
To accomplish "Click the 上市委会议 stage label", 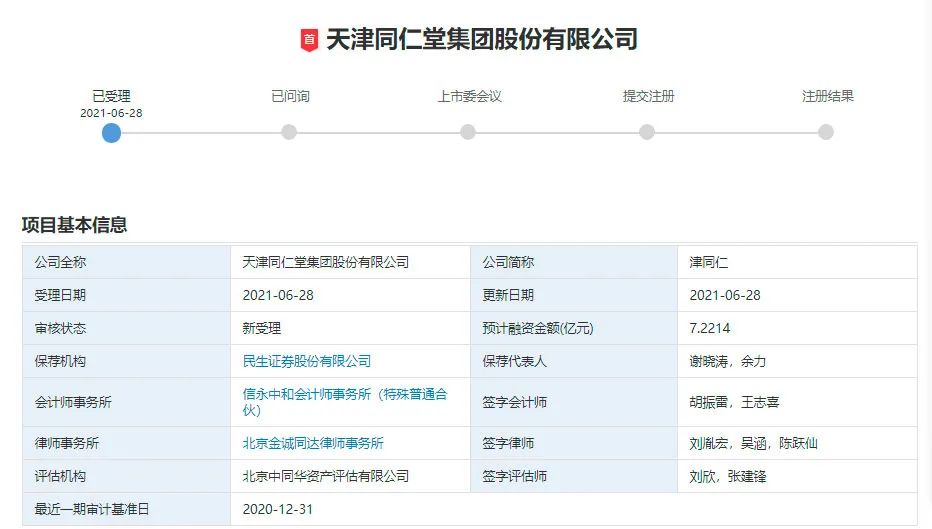I will click(x=470, y=96).
